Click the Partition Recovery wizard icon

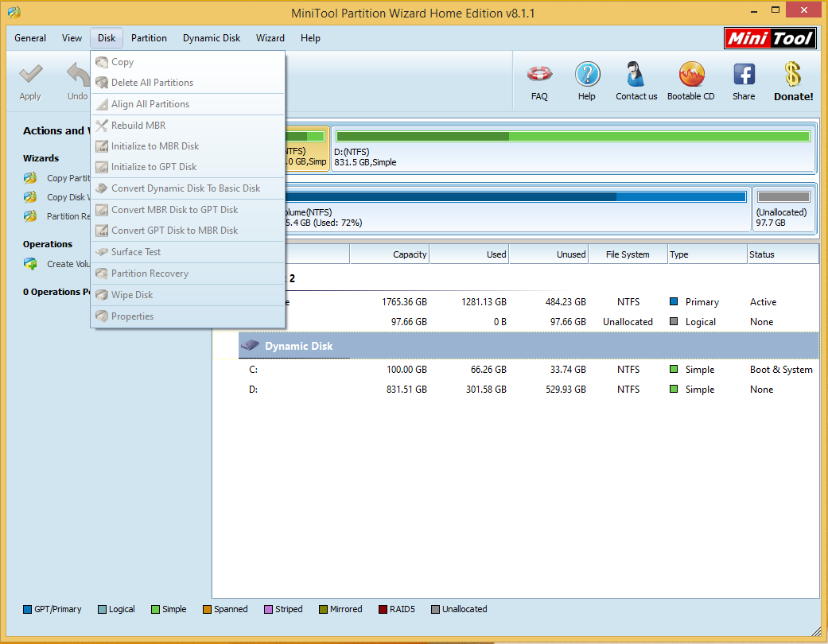pos(31,216)
